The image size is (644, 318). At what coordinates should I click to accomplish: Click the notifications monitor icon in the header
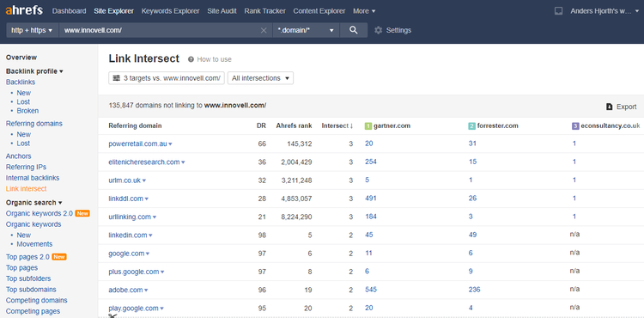[558, 11]
